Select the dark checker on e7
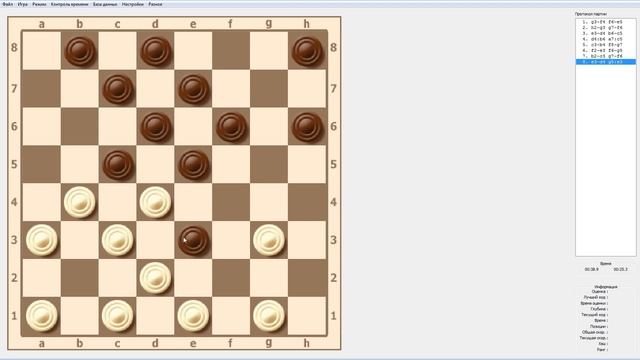 pyautogui.click(x=193, y=89)
